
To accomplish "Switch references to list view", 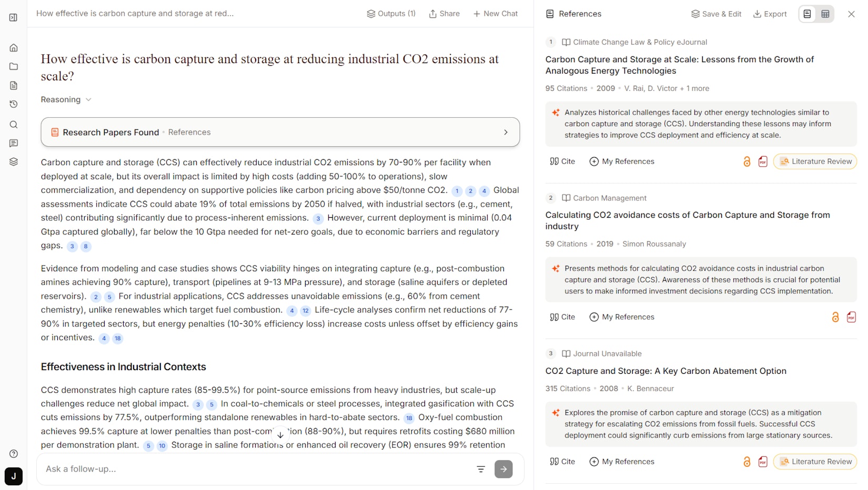I will point(807,14).
